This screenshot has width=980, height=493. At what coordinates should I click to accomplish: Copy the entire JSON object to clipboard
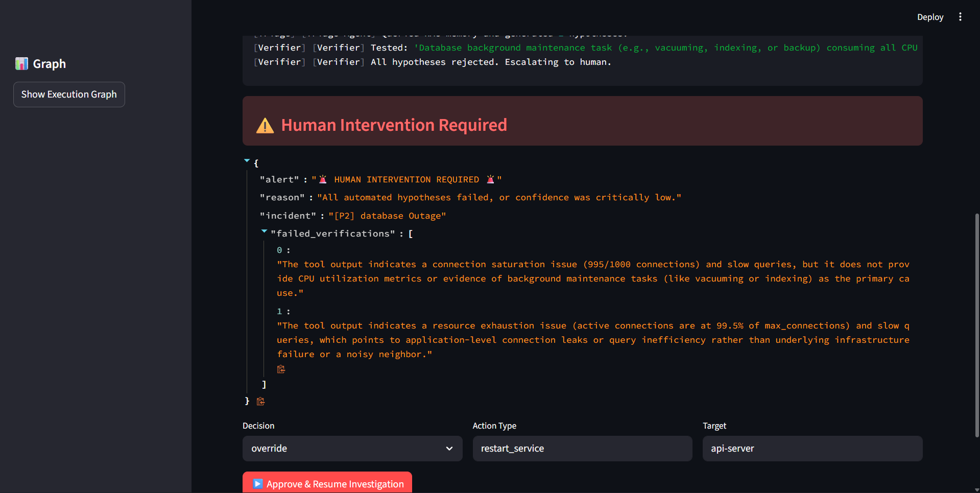click(260, 402)
